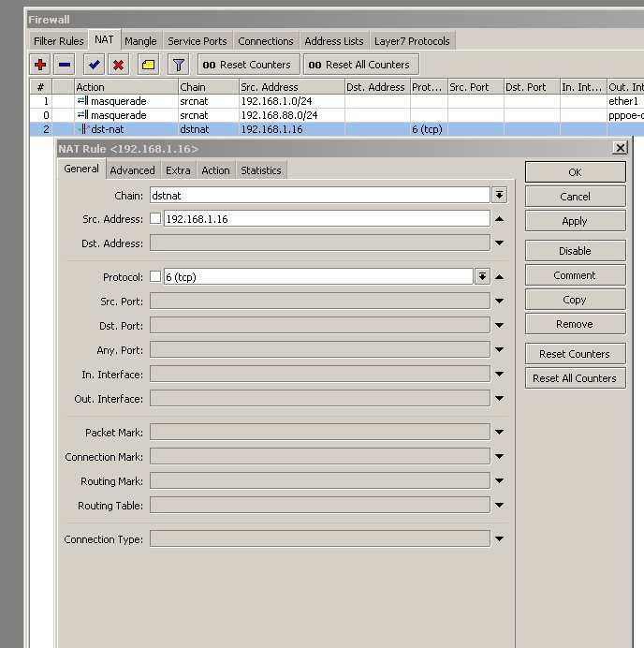The width and height of the screenshot is (644, 648).
Task: Sort by the Src. Address column header
Action: [292, 87]
